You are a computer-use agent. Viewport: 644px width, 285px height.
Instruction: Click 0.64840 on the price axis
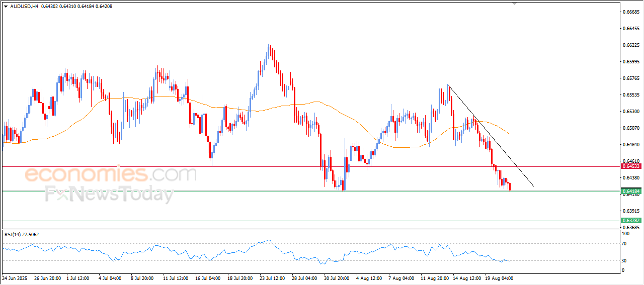point(631,144)
